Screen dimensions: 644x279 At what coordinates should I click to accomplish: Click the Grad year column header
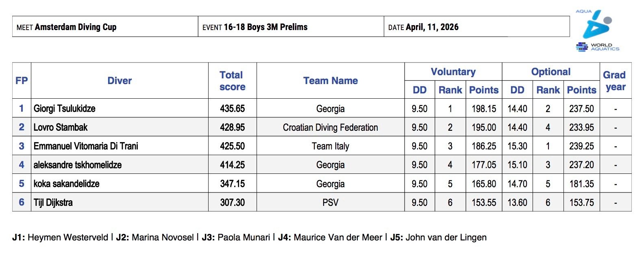(x=615, y=81)
